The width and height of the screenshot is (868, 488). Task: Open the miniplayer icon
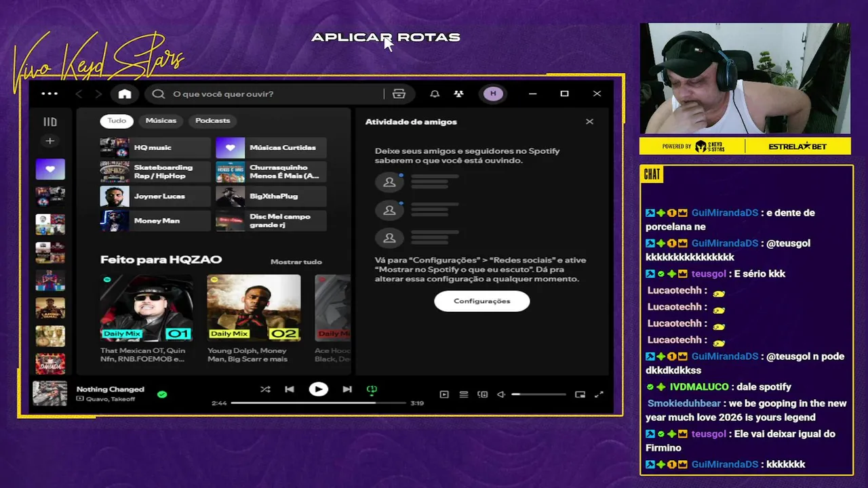(x=580, y=394)
